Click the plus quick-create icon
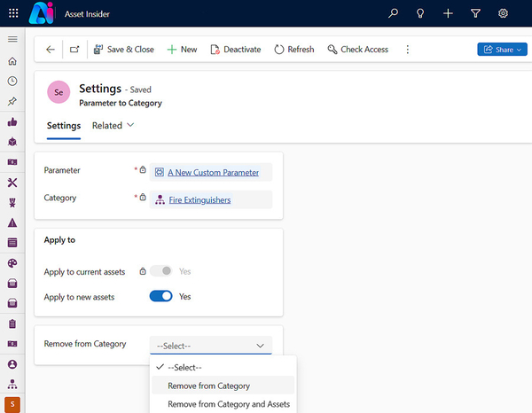 click(x=448, y=13)
